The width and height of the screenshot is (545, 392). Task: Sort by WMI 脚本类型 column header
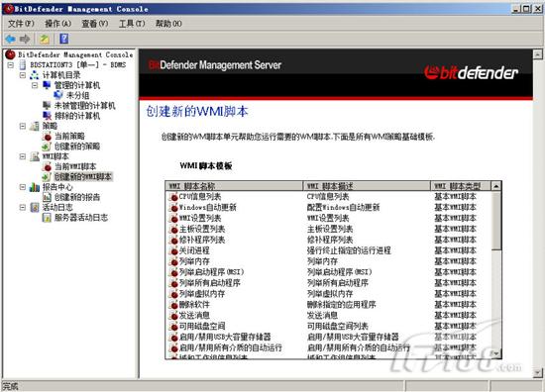tap(461, 186)
